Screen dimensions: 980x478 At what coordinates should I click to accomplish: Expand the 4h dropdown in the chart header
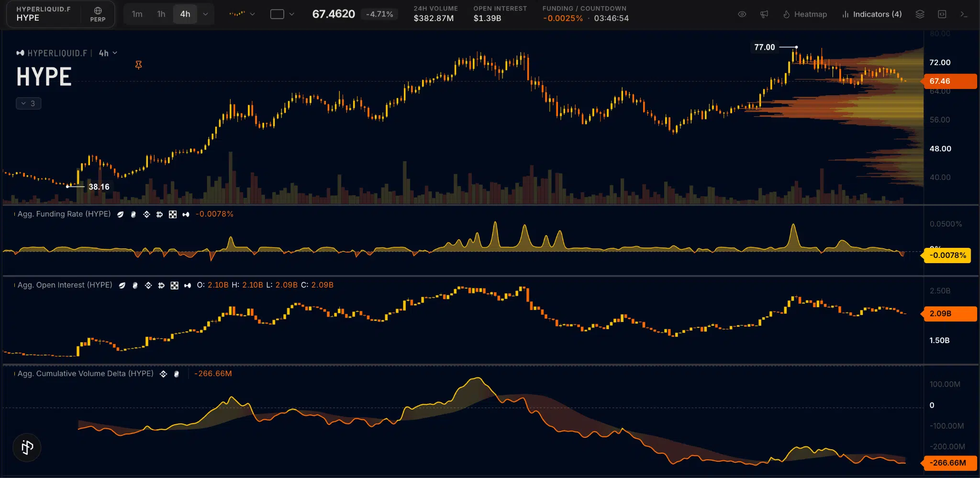click(108, 53)
